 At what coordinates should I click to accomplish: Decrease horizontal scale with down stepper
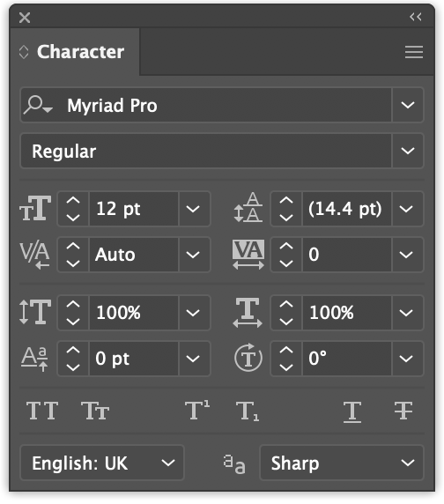286,322
